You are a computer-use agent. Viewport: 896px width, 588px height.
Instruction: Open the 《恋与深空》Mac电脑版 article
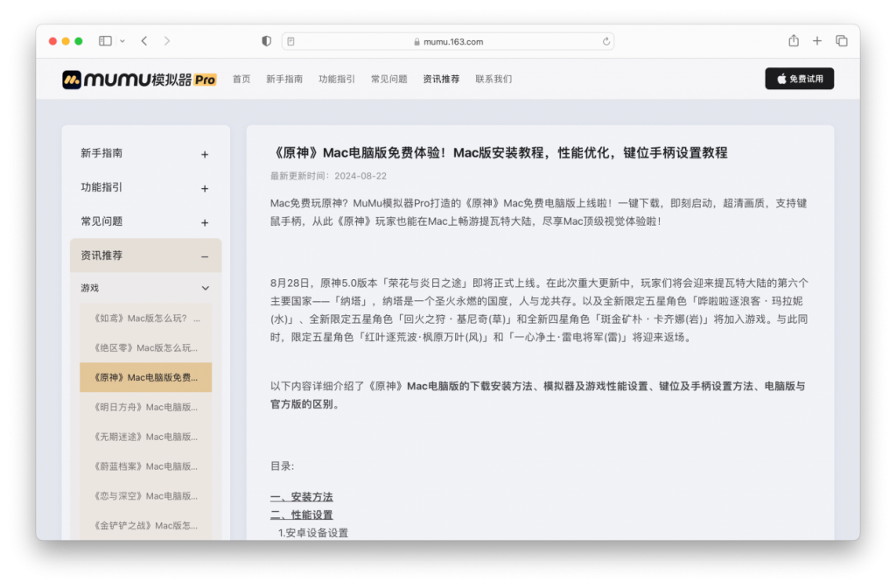point(146,497)
